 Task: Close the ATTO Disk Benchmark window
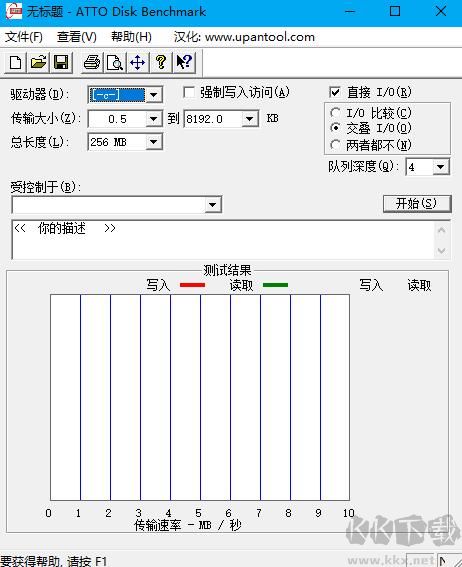(441, 11)
